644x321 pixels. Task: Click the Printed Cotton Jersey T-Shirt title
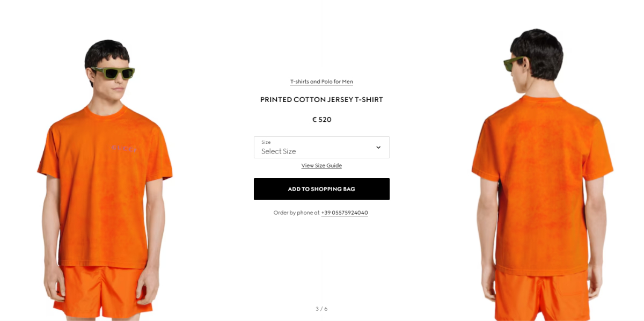321,100
